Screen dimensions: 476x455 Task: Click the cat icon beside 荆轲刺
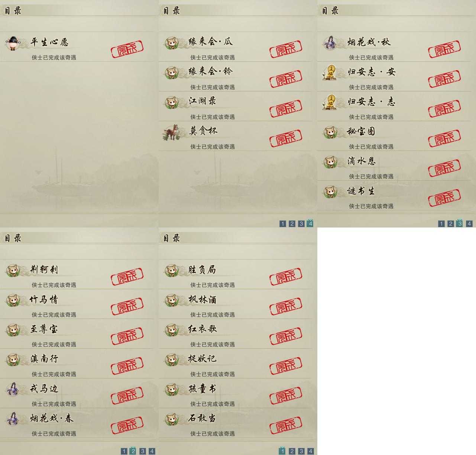coord(13,270)
